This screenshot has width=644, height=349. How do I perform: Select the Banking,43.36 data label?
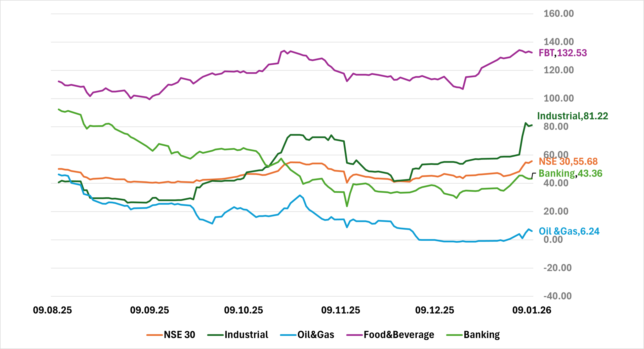(x=570, y=173)
